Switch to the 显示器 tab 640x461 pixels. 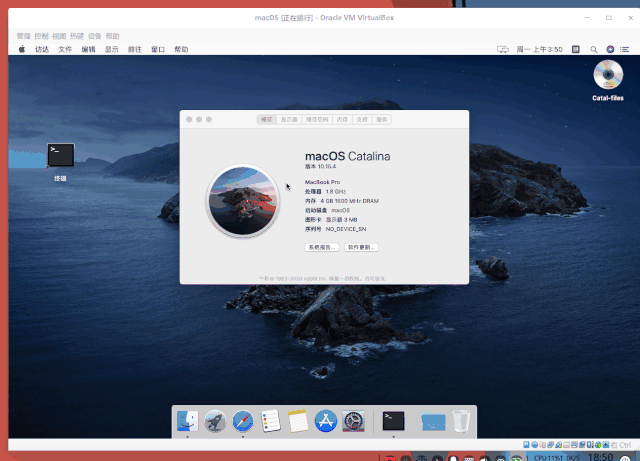coord(289,119)
